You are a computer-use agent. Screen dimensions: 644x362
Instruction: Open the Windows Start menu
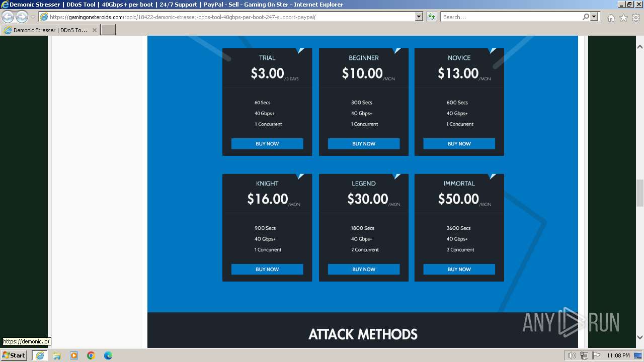click(14, 355)
